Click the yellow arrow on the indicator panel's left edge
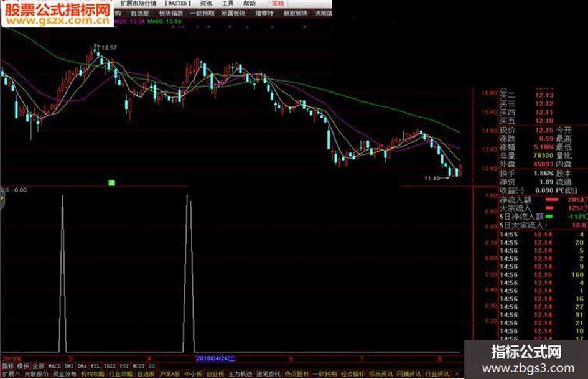This screenshot has width=588, height=379. point(2,198)
